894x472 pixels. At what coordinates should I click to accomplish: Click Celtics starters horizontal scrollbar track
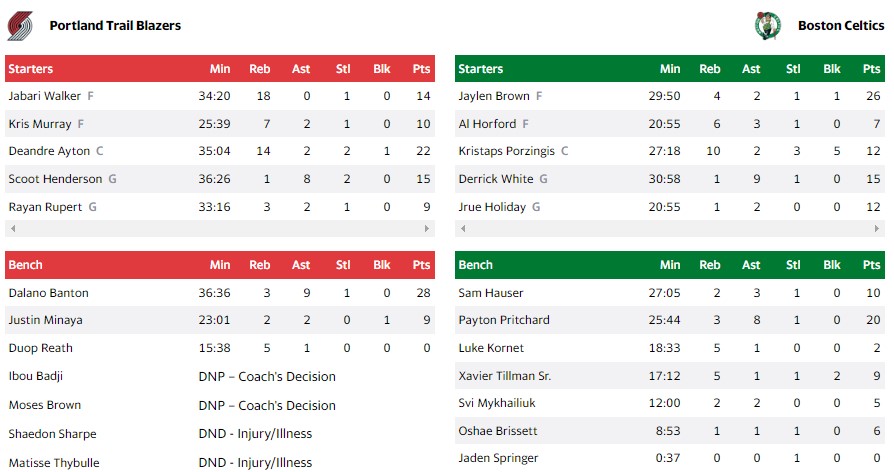click(x=670, y=229)
